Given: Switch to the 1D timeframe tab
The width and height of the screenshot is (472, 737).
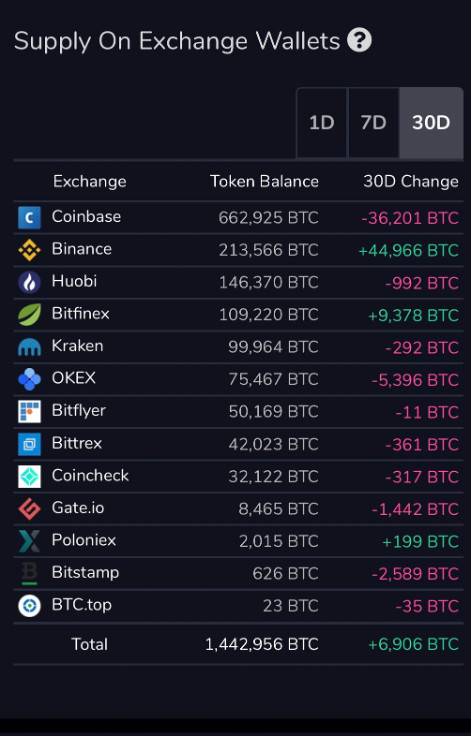Looking at the screenshot, I should tap(322, 123).
